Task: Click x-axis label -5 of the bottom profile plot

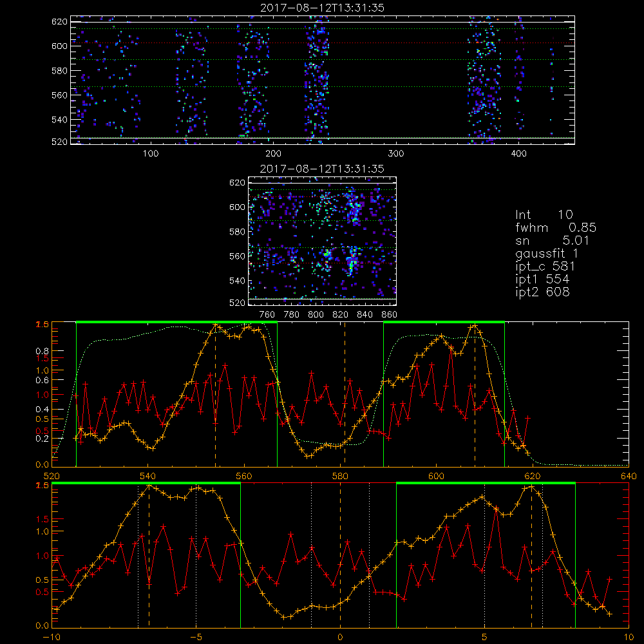Action: 196,638
